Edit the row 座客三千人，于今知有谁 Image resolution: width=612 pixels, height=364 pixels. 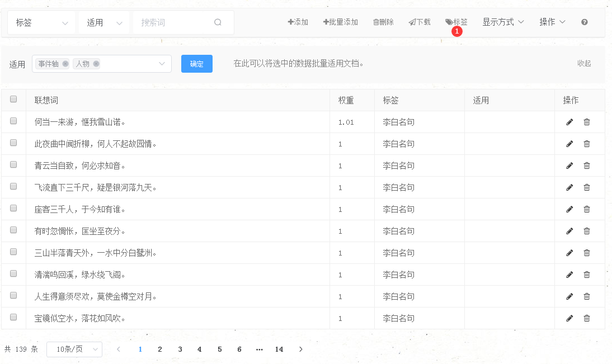(569, 210)
